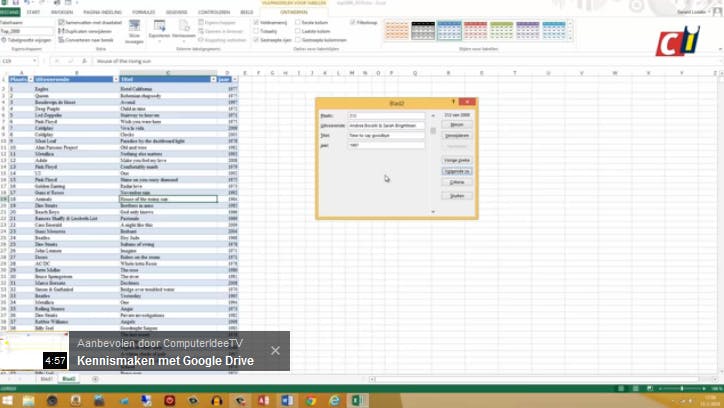724x408 pixels.
Task: Select the green table style swatch
Action: point(501,30)
